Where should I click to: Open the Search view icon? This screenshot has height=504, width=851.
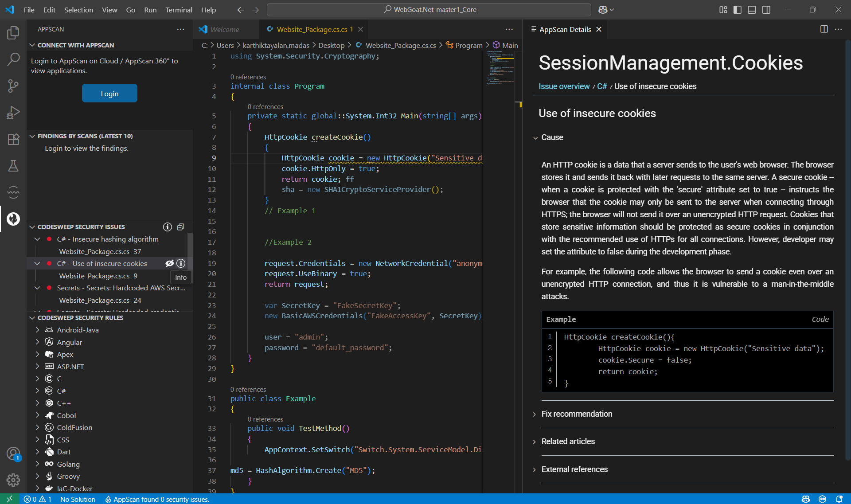pos(13,59)
